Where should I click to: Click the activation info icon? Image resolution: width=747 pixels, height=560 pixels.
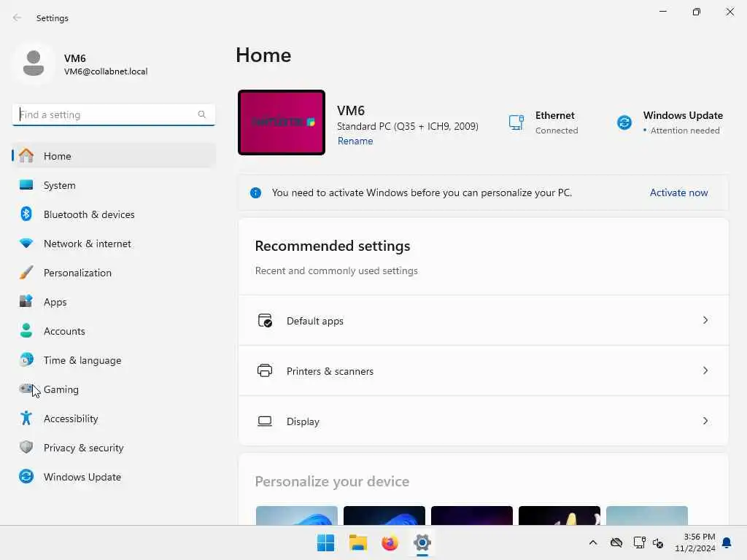tap(255, 192)
